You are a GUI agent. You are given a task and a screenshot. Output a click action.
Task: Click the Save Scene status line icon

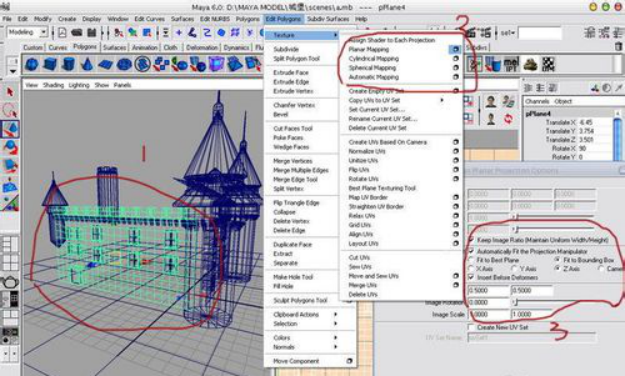click(x=92, y=32)
